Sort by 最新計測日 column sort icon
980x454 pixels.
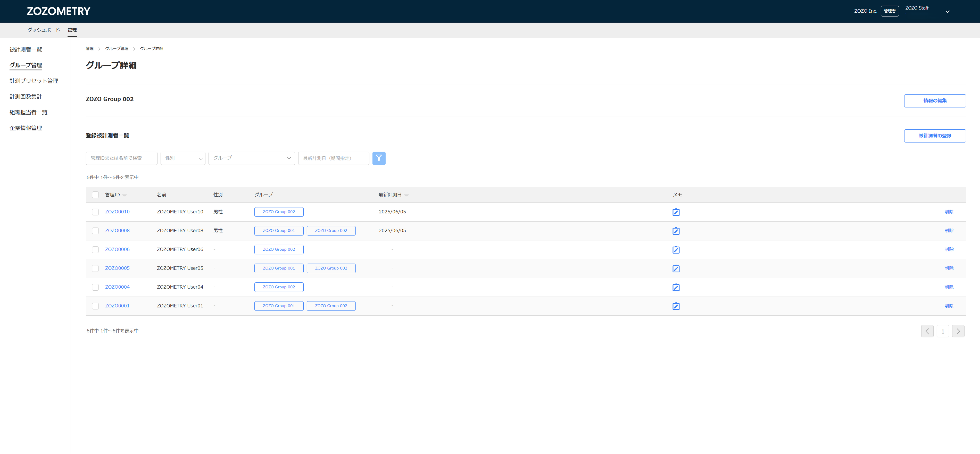point(406,195)
